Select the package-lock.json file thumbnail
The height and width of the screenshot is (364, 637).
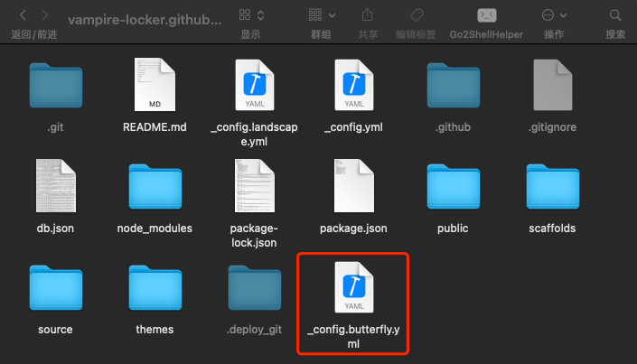pos(255,186)
